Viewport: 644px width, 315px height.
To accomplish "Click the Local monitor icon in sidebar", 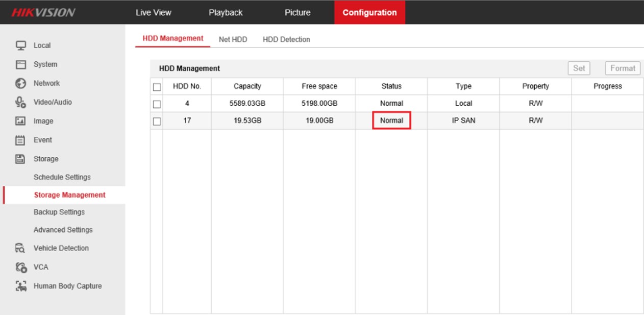I will click(x=21, y=45).
